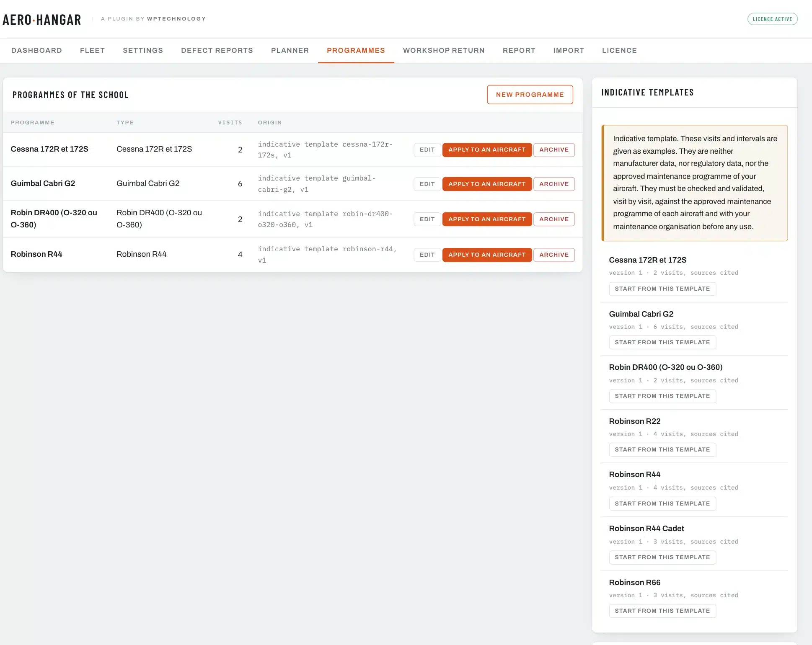
Task: Start from the Robinson R22 template
Action: [662, 449]
